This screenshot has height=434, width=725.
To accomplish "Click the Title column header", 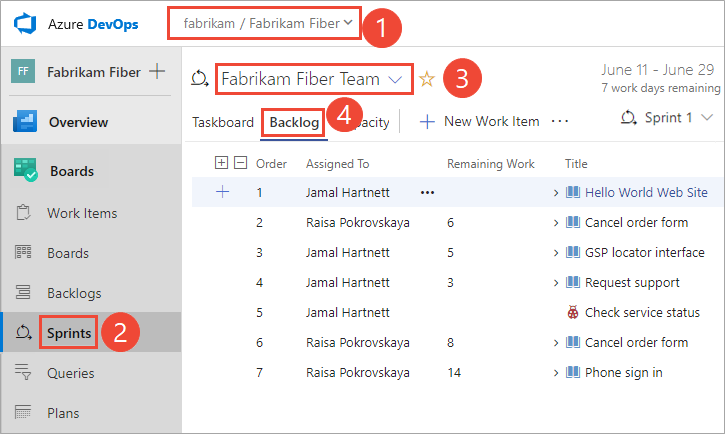I will point(576,164).
